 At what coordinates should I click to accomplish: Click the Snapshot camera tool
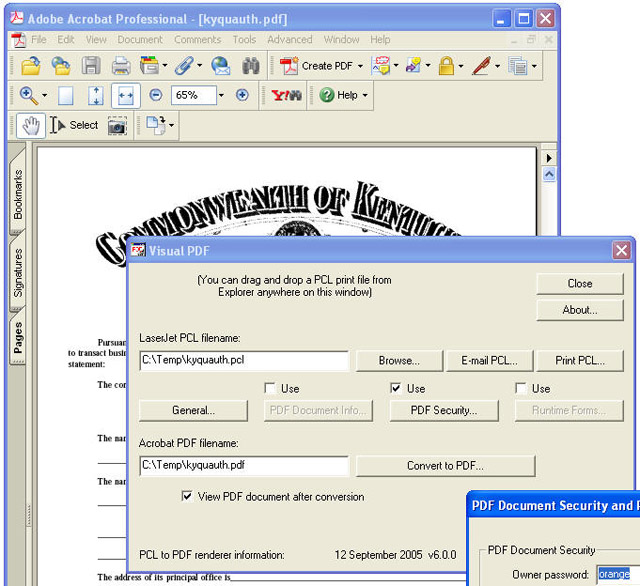click(x=118, y=125)
